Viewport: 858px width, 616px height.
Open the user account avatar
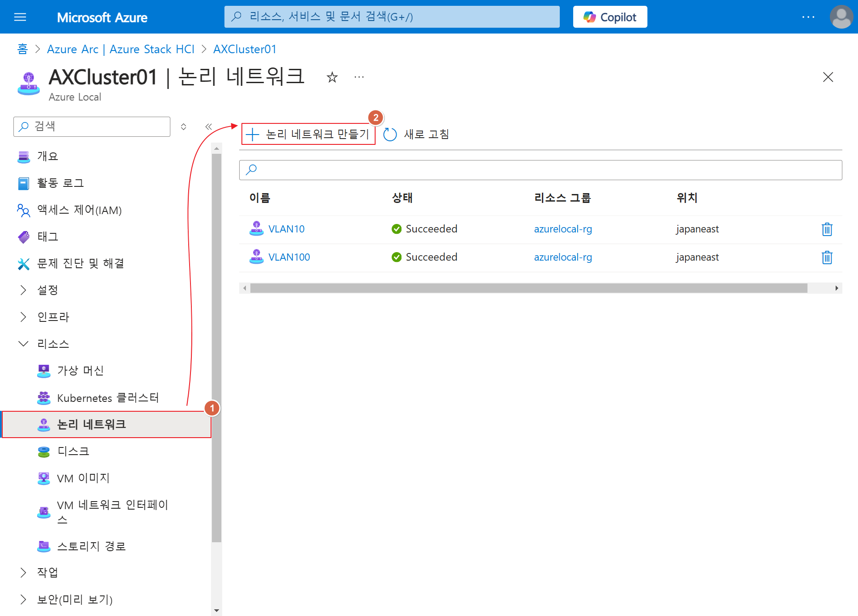point(841,17)
